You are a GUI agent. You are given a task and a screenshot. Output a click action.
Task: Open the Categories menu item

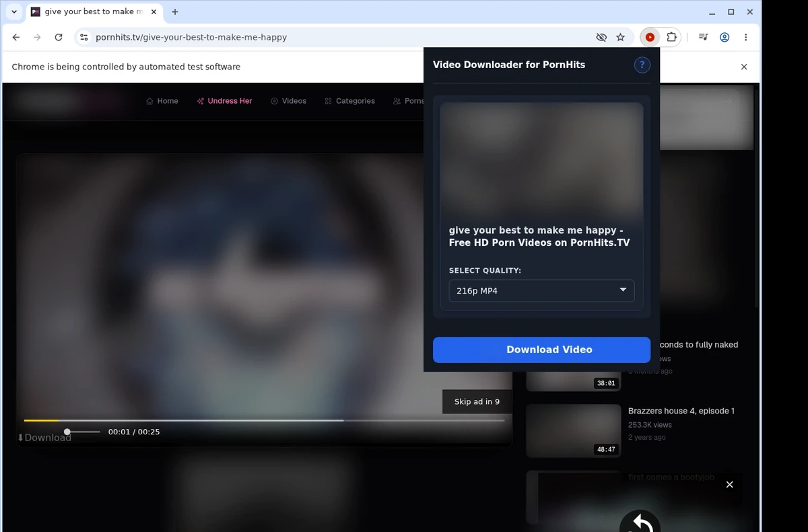point(349,101)
